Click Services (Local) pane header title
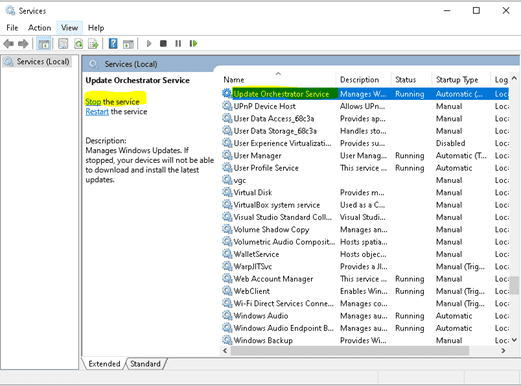This screenshot has height=386, width=521. [x=131, y=64]
